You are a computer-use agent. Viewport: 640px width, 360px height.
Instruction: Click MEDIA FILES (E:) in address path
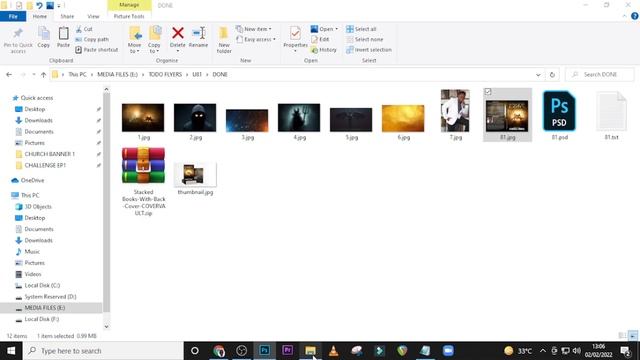point(117,75)
